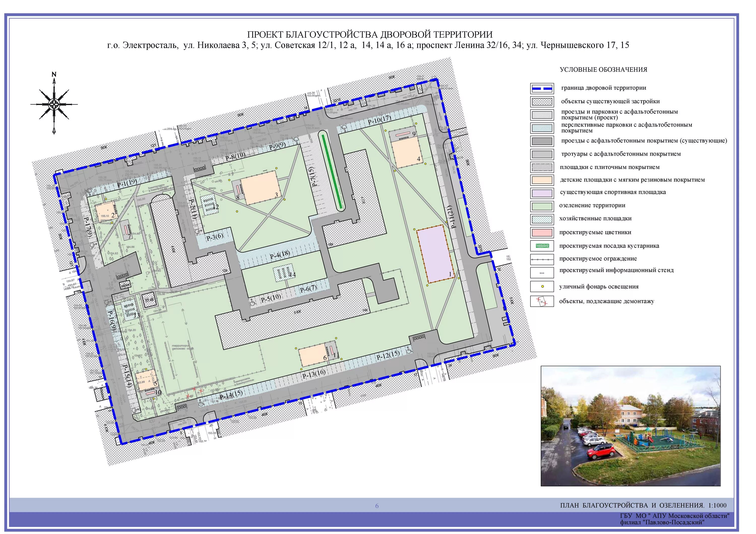
Task: Click 'объекты существующей застройки' legend text
Action: [x=610, y=101]
